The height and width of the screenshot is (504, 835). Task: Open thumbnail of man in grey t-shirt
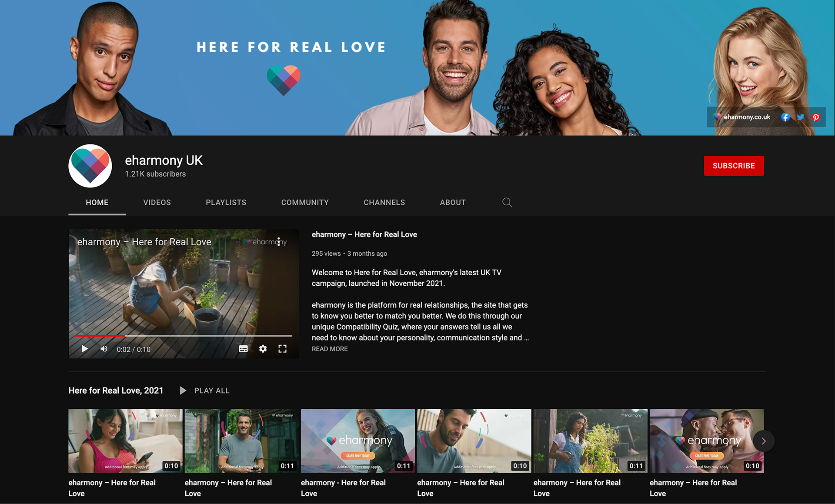tap(241, 441)
